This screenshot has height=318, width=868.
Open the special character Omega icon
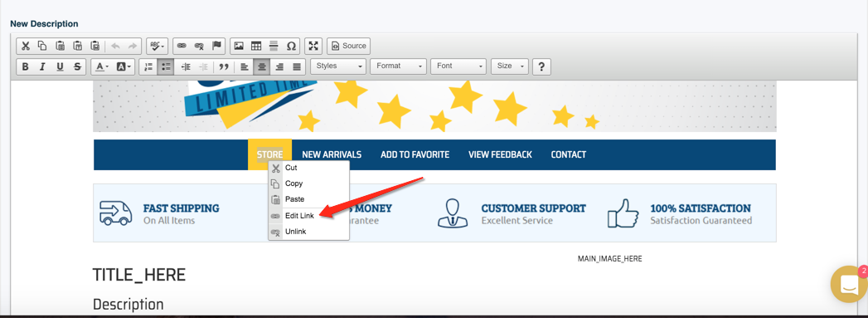tap(291, 46)
